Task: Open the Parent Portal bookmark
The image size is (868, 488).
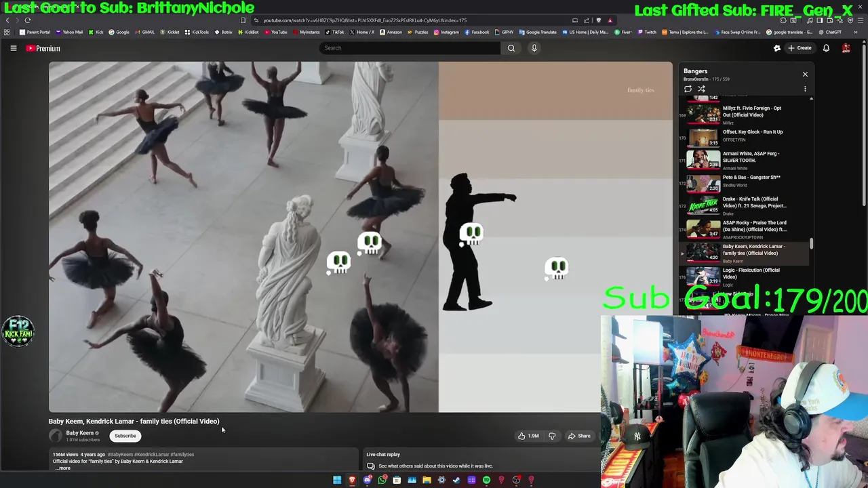Action: [x=35, y=32]
